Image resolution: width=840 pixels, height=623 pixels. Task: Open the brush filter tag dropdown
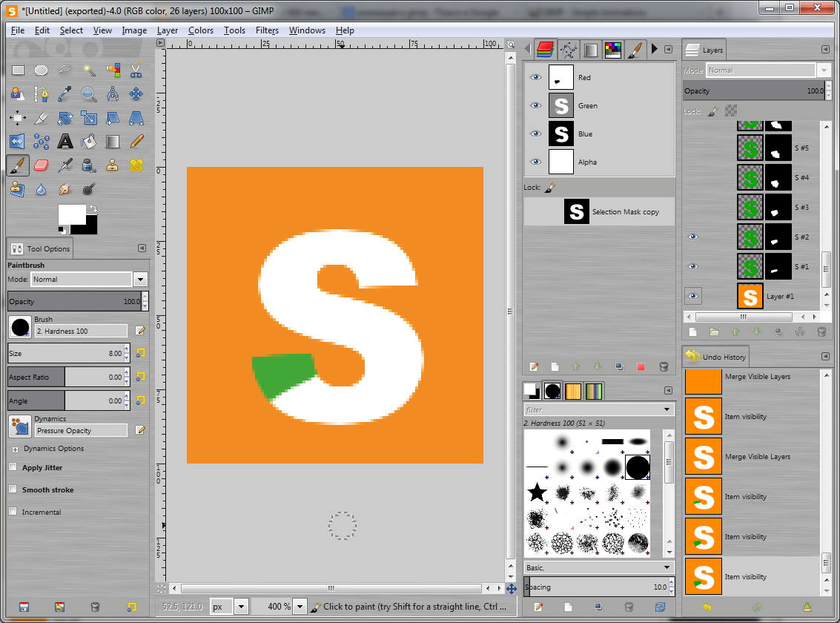pos(667,410)
